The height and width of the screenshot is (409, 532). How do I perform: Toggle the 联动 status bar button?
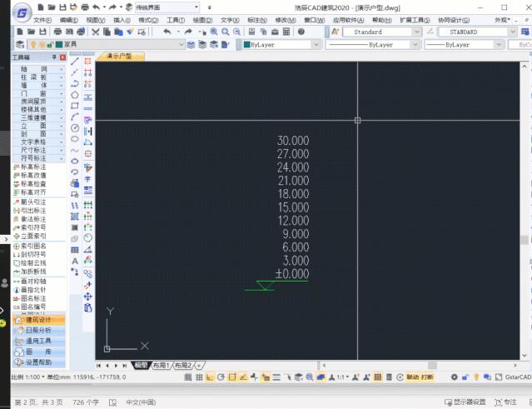click(x=412, y=377)
